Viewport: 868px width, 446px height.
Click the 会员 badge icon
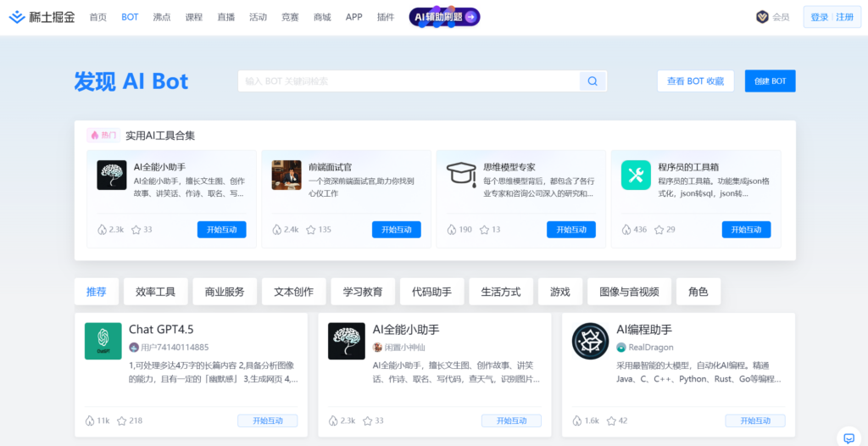coord(762,17)
